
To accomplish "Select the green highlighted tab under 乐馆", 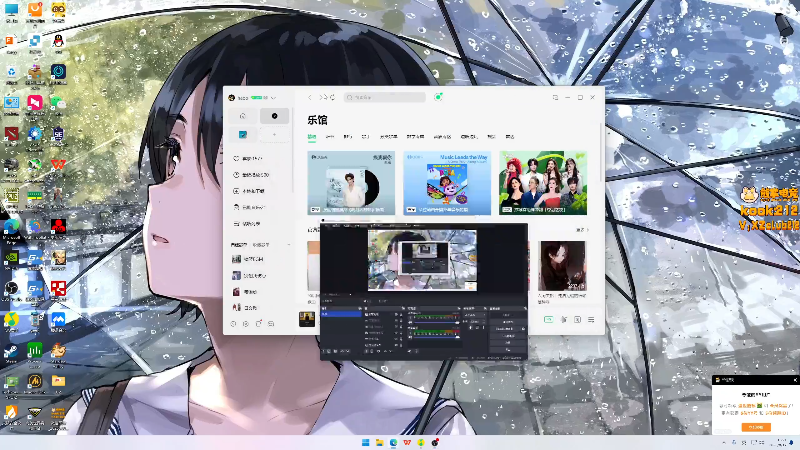I will pyautogui.click(x=312, y=137).
